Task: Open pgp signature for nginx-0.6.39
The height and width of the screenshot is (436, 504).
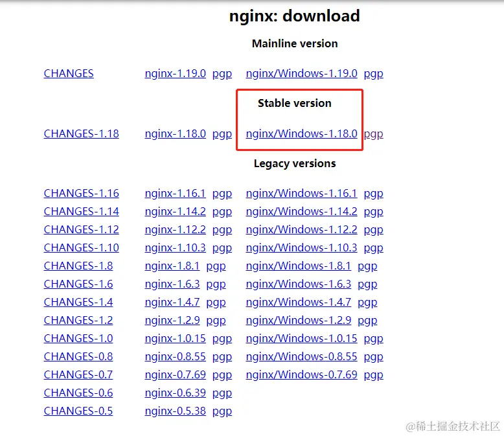Action: tap(222, 394)
